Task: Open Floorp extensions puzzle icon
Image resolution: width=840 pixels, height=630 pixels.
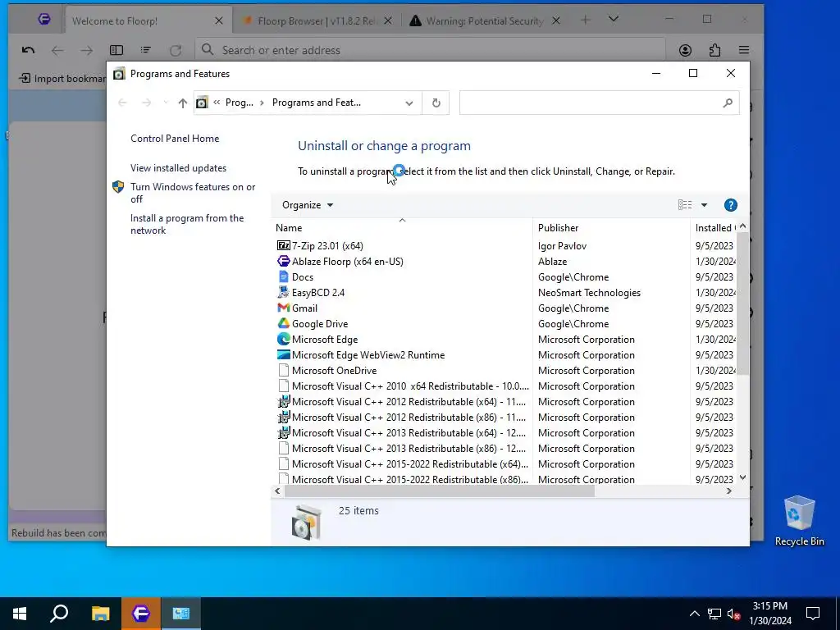Action: (x=714, y=50)
